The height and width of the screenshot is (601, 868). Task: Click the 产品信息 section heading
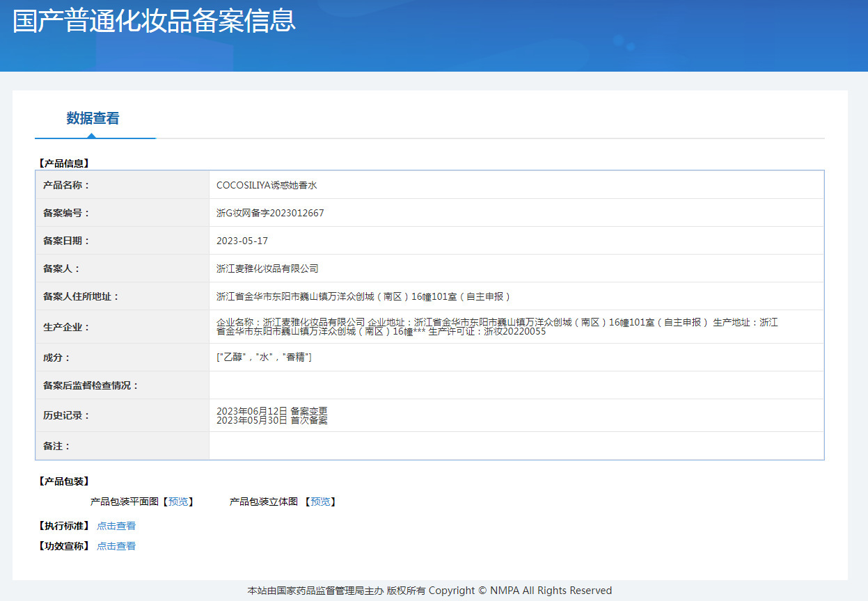point(63,163)
